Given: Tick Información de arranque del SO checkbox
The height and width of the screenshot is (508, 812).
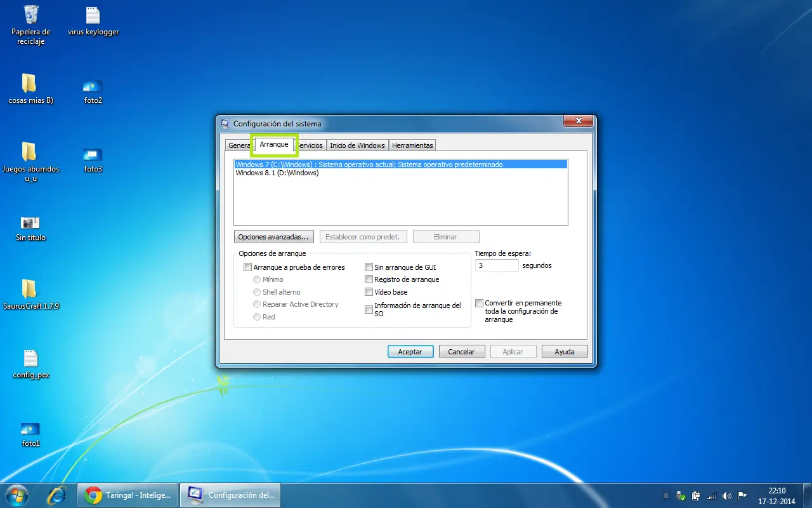Looking at the screenshot, I should pos(369,310).
